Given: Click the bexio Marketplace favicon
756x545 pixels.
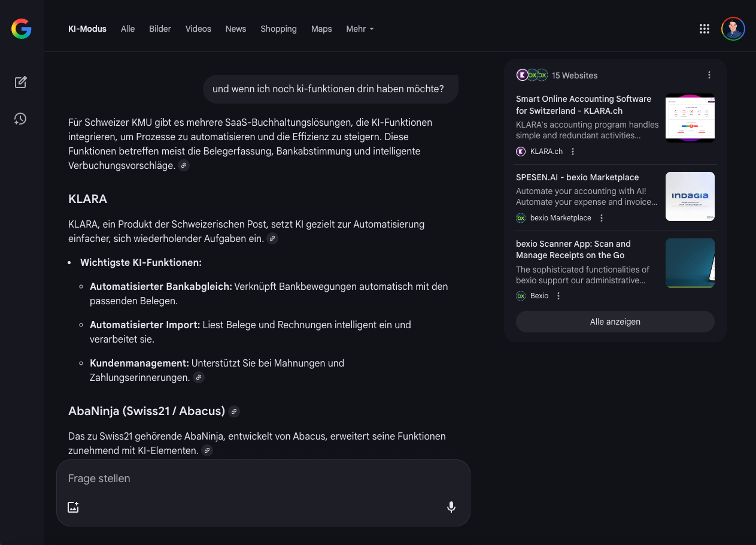Looking at the screenshot, I should pyautogui.click(x=521, y=218).
